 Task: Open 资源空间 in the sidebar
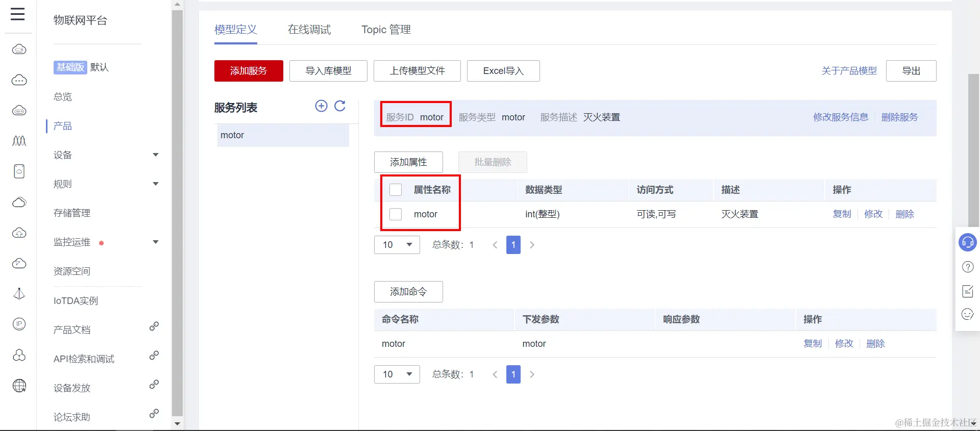72,271
